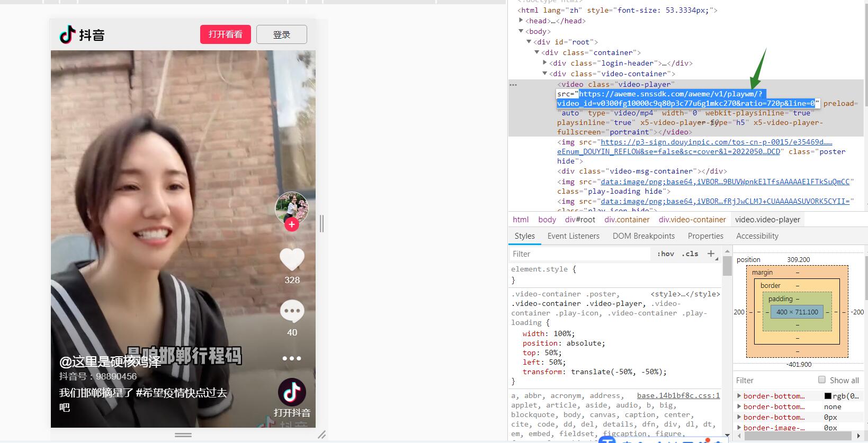
Task: Click the new style rule plus icon
Action: pyautogui.click(x=711, y=254)
